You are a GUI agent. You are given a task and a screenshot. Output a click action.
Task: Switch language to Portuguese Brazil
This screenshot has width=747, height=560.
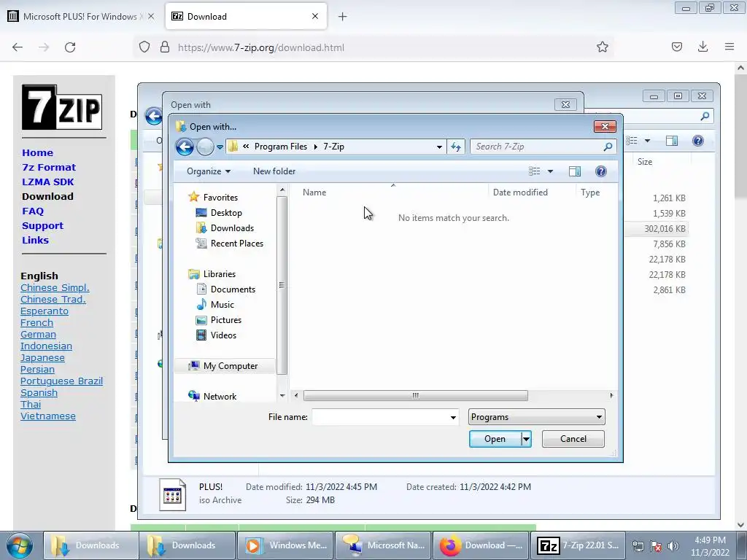click(61, 381)
